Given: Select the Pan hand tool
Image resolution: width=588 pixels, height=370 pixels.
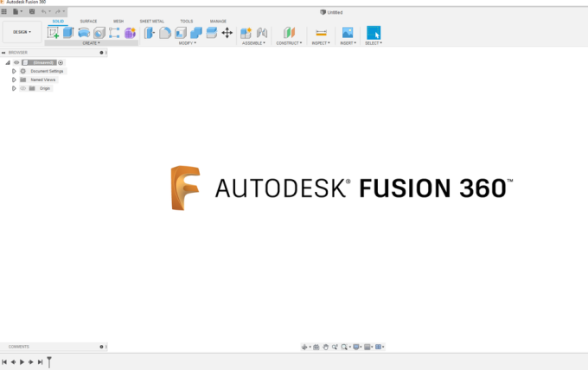Looking at the screenshot, I should pos(326,347).
